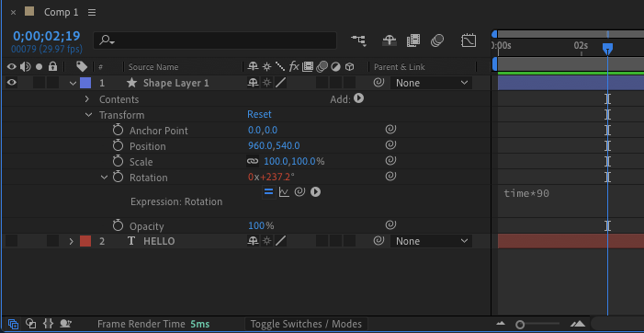Click Show Post-Expression Graph icon
The height and width of the screenshot is (333, 644).
[284, 192]
